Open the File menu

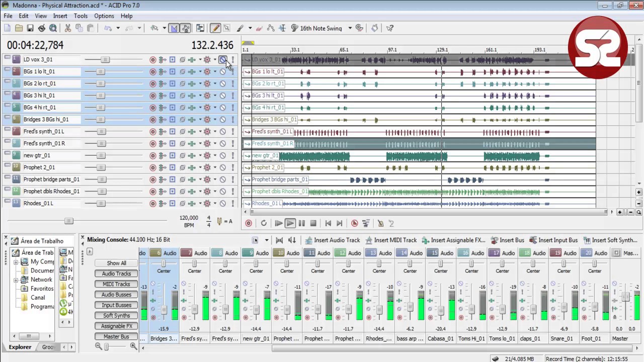pyautogui.click(x=8, y=16)
